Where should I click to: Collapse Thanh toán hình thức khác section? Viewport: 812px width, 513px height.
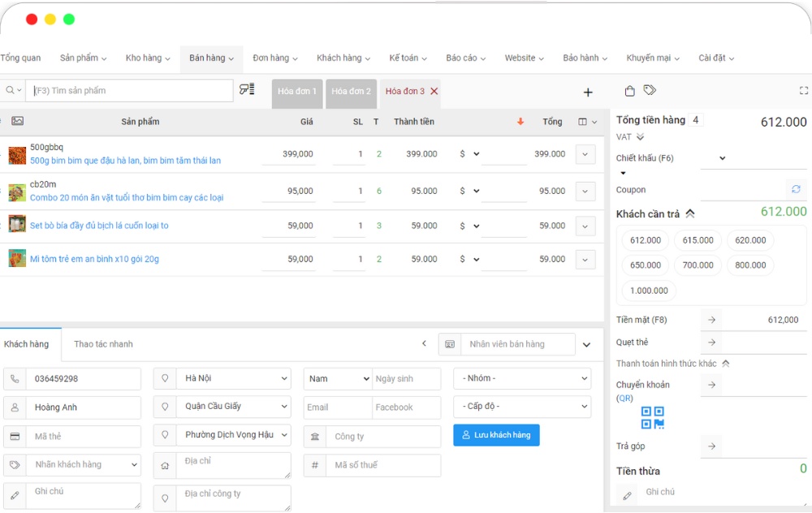725,364
